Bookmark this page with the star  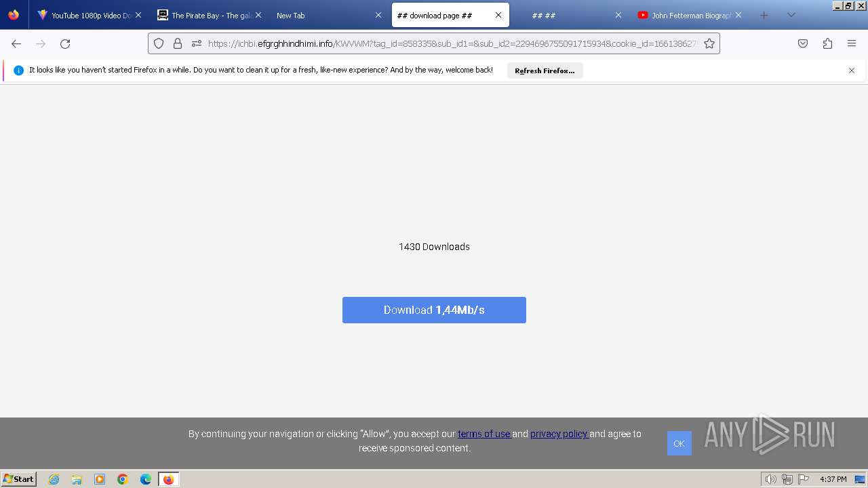(709, 43)
